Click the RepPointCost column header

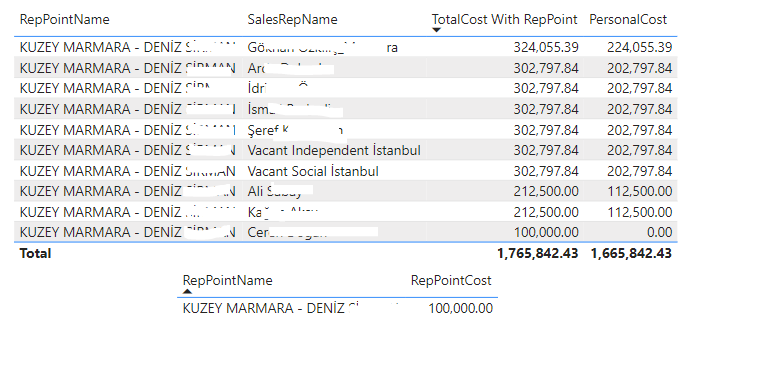[451, 281]
